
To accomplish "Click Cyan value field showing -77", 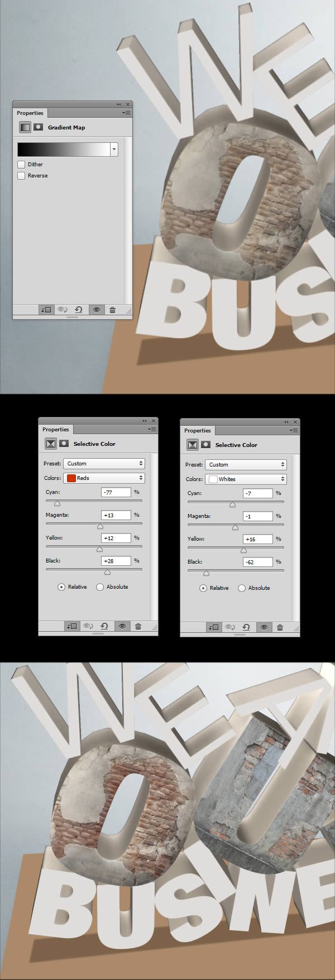I will click(x=116, y=492).
